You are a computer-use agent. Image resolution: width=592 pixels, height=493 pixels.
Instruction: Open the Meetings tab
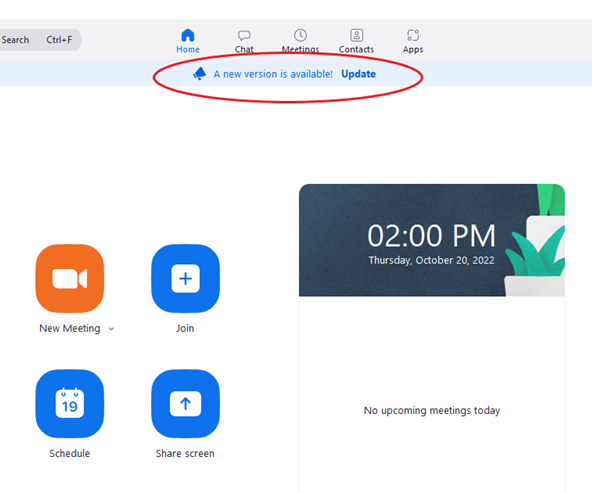[301, 41]
